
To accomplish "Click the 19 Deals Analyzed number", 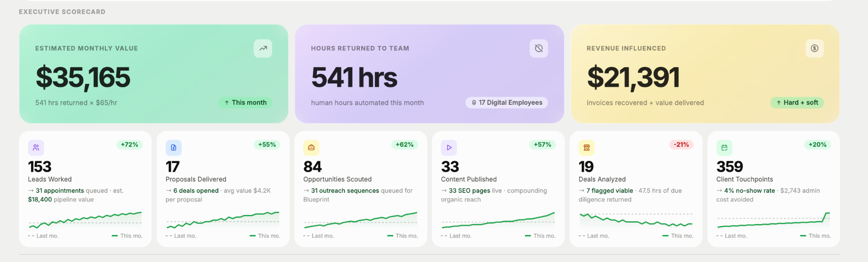I will (x=586, y=167).
